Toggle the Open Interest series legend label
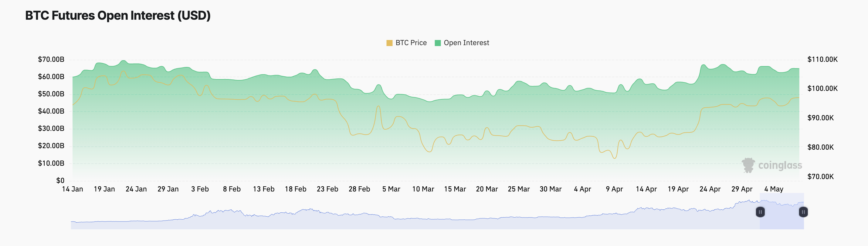This screenshot has height=246, width=868. (x=466, y=43)
